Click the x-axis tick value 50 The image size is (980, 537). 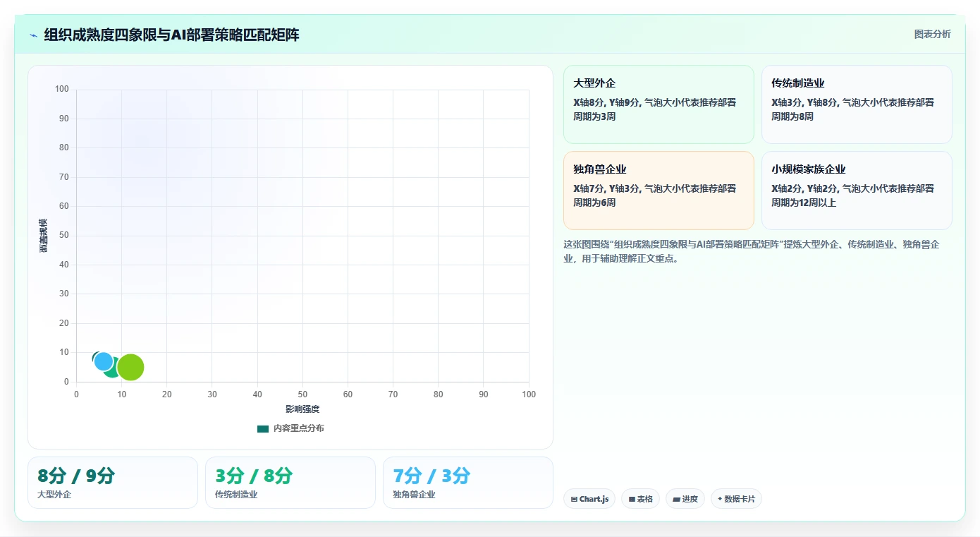302,394
